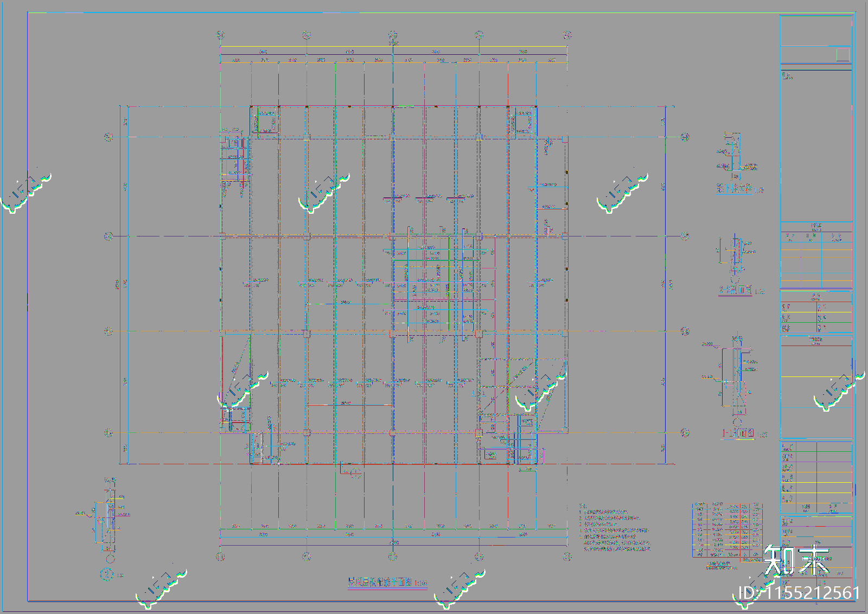Select the beam detail at upper right
Image resolution: width=868 pixels, height=614 pixels.
[739, 163]
